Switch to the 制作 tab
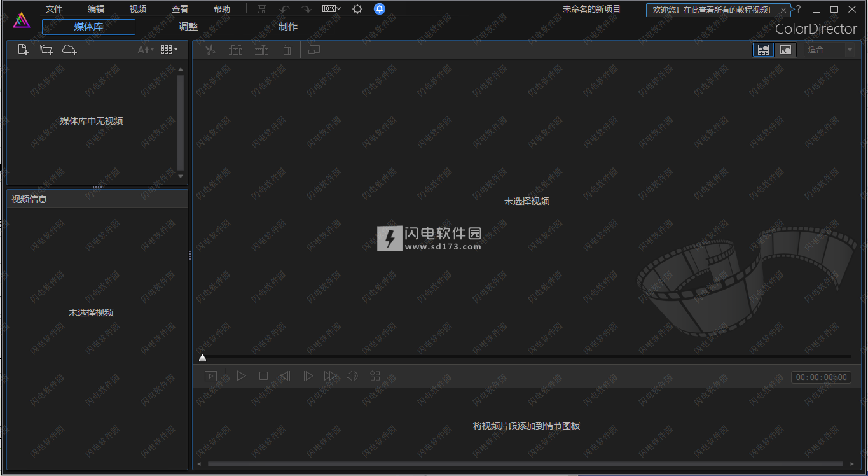This screenshot has width=868, height=476. coord(288,27)
